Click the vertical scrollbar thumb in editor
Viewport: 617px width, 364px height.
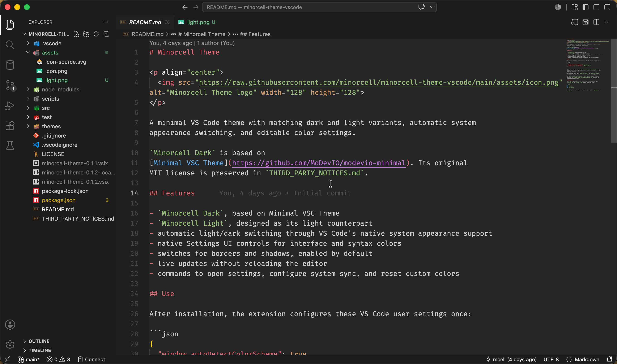click(x=614, y=90)
